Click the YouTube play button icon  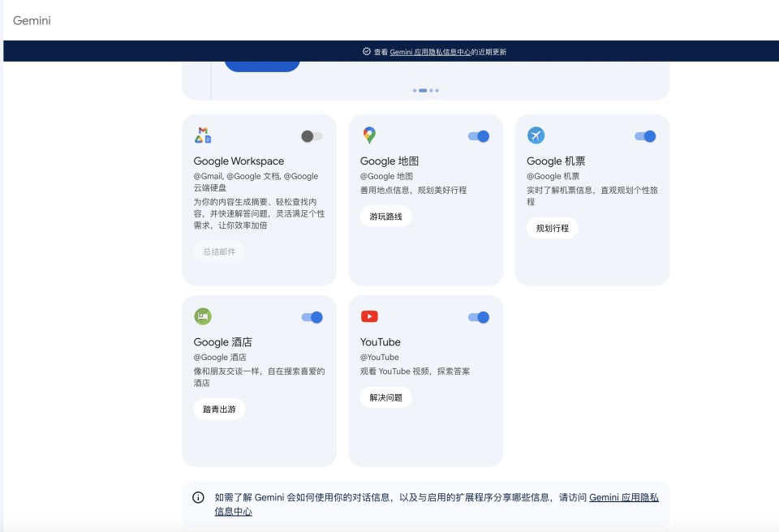(x=371, y=316)
